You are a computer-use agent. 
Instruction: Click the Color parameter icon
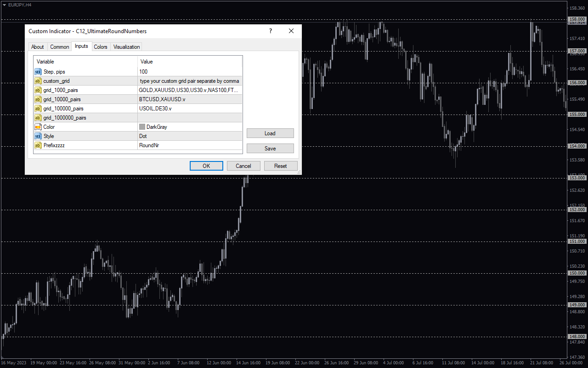coord(38,127)
